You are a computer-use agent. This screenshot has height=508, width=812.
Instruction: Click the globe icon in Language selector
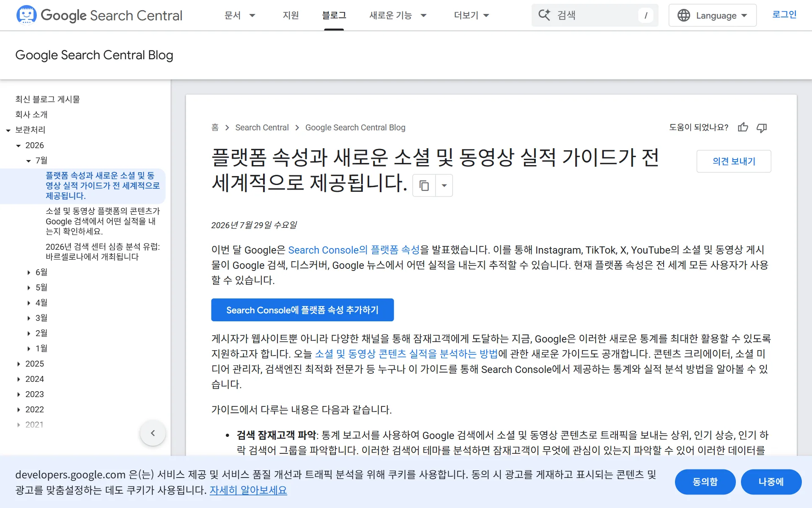click(x=683, y=15)
